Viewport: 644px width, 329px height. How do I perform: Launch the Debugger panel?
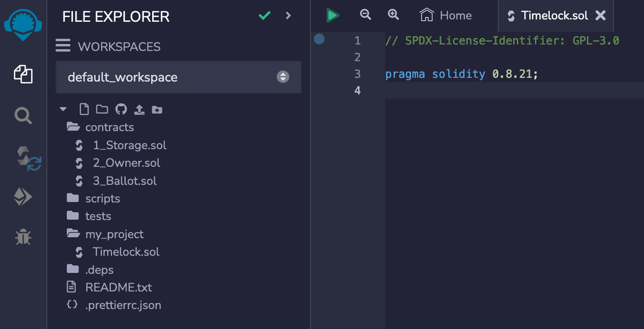23,237
